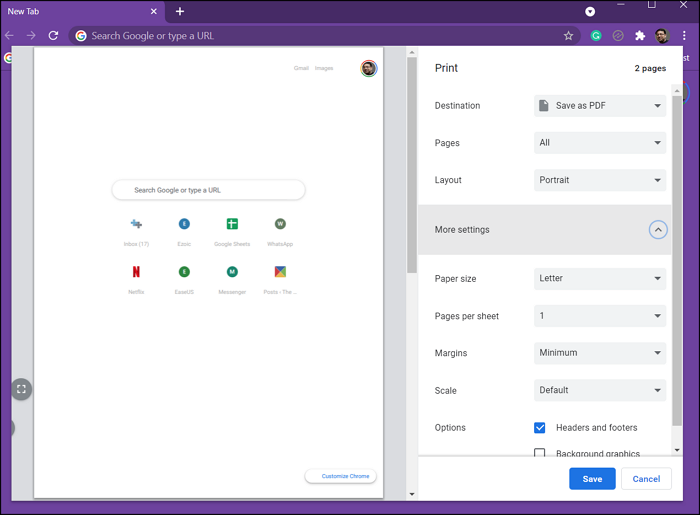Image resolution: width=700 pixels, height=515 pixels.
Task: Collapse the More settings section
Action: pyautogui.click(x=657, y=230)
